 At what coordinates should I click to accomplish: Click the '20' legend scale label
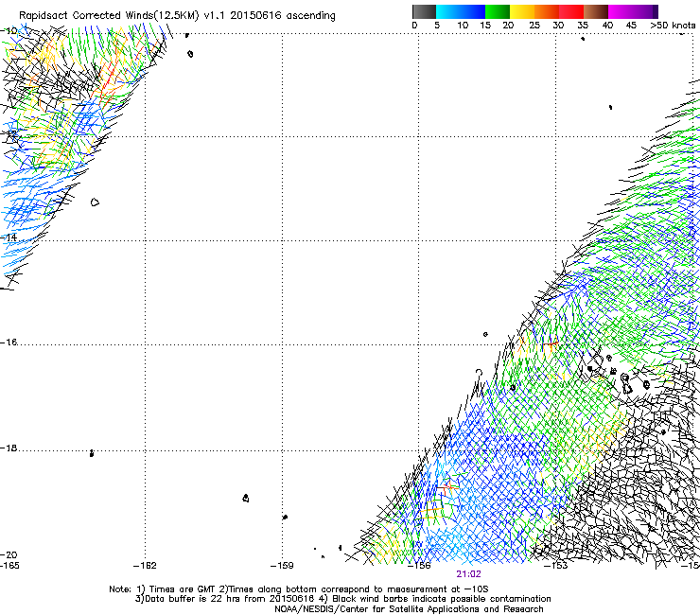(508, 26)
